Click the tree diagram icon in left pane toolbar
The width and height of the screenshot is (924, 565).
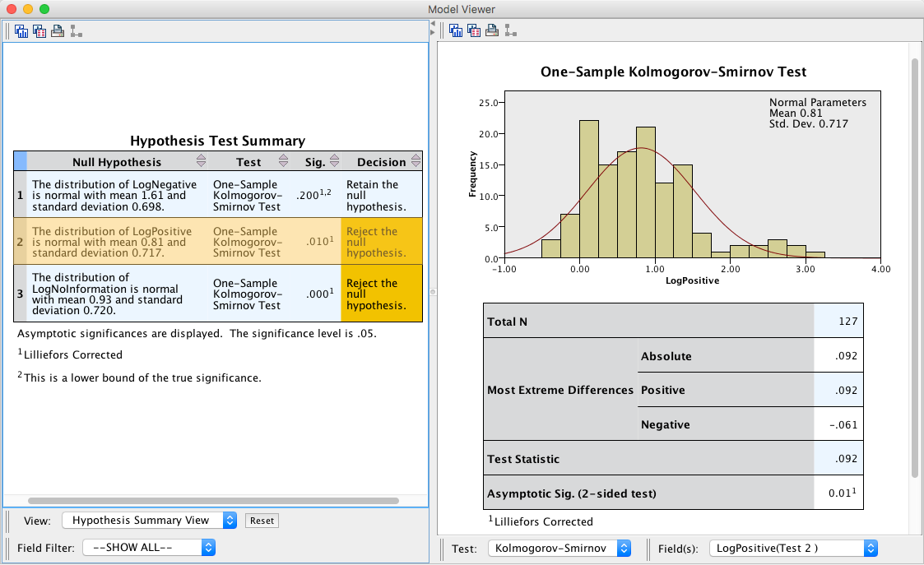76,31
